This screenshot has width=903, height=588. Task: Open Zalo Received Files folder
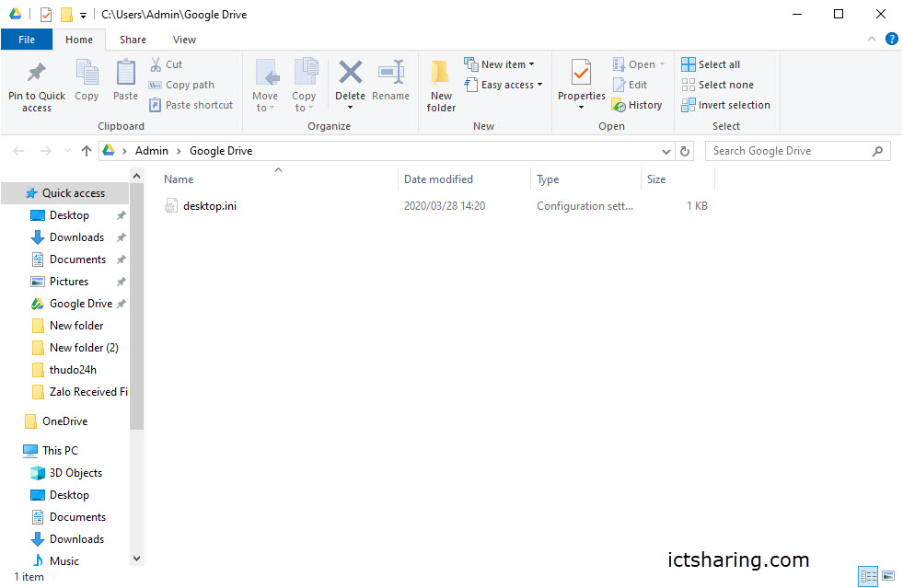tap(87, 392)
